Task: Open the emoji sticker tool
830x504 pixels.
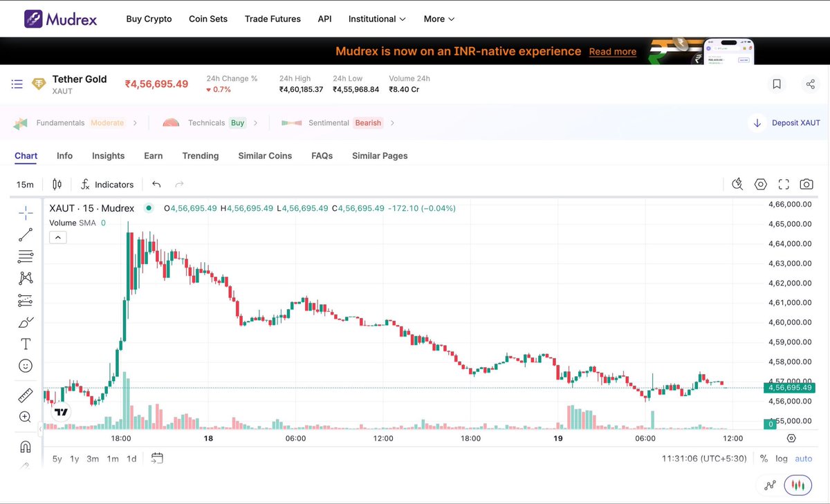Action: point(26,366)
